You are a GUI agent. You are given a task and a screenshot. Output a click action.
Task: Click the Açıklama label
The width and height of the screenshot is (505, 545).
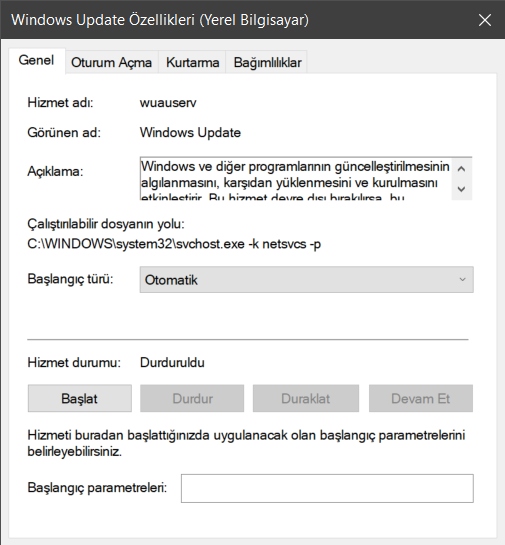55,171
